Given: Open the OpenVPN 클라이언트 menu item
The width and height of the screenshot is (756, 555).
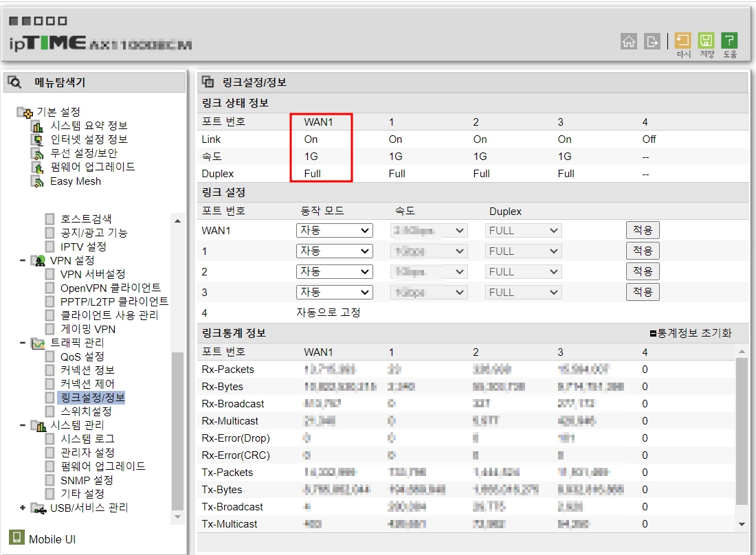Looking at the screenshot, I should 111,288.
